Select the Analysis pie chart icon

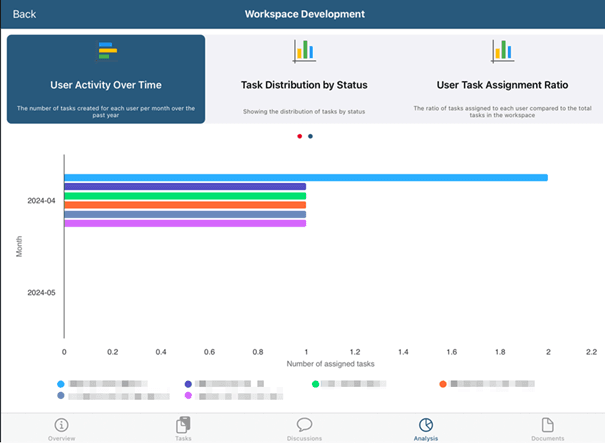[x=426, y=425]
